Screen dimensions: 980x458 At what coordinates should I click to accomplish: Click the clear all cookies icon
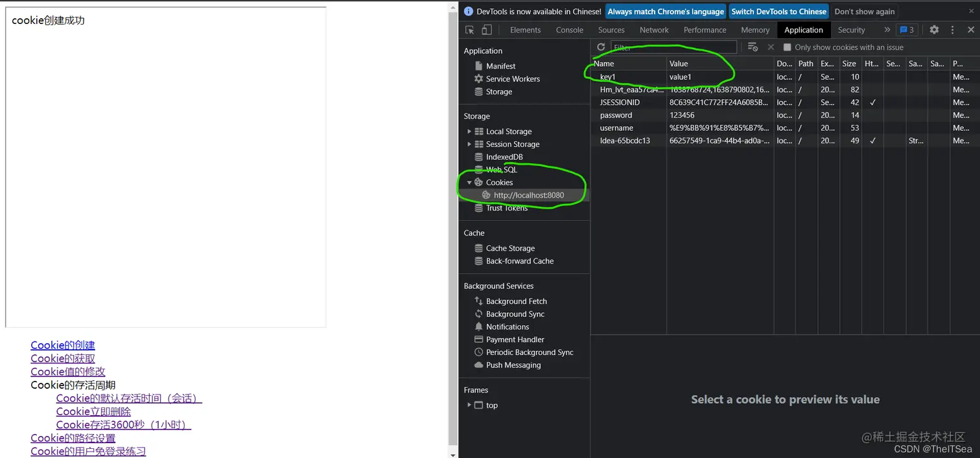tap(752, 47)
